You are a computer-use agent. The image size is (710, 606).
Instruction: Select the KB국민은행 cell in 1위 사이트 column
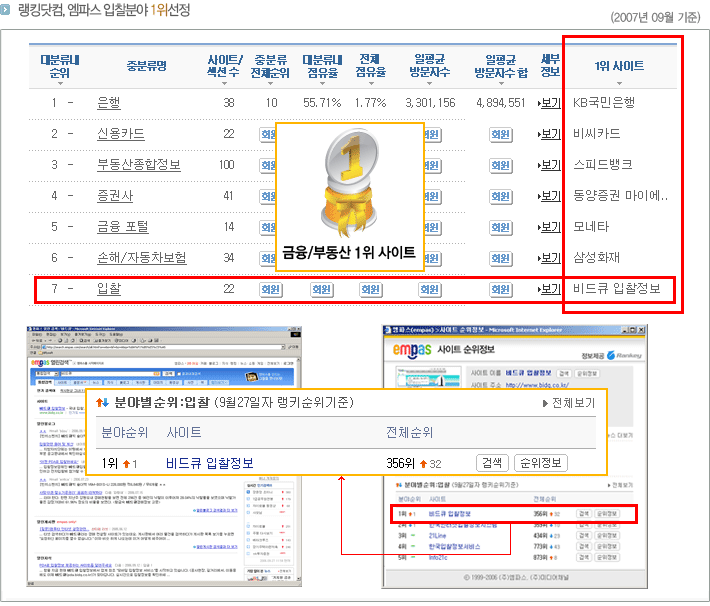click(x=604, y=103)
